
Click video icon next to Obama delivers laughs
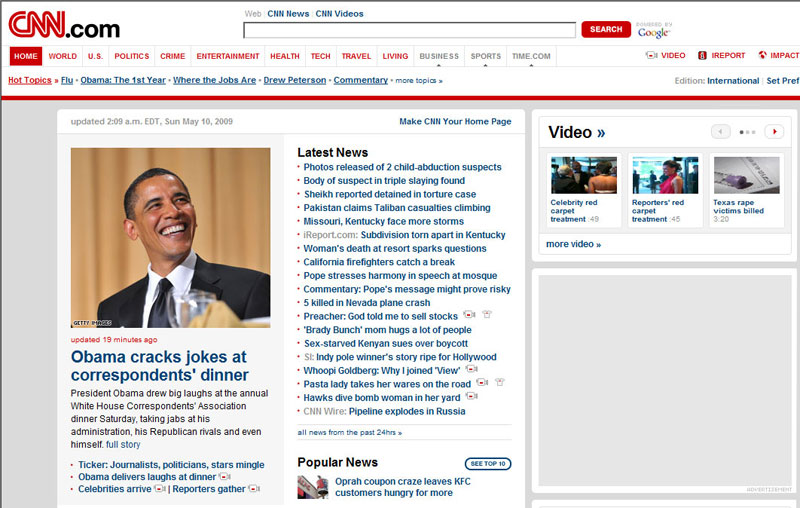[224, 477]
